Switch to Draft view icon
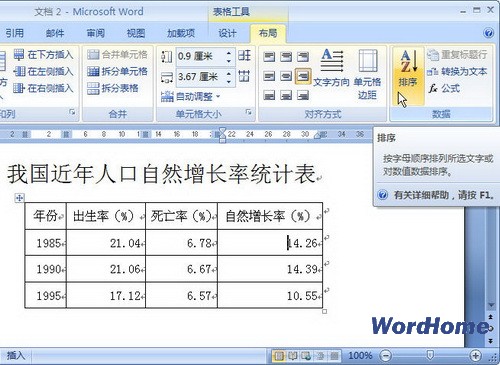 pos(334,356)
